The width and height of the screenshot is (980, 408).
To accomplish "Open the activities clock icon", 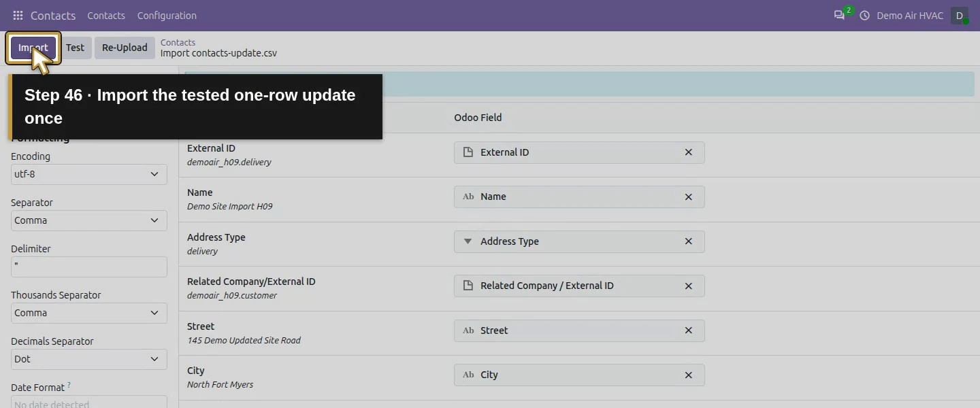I will tap(864, 16).
